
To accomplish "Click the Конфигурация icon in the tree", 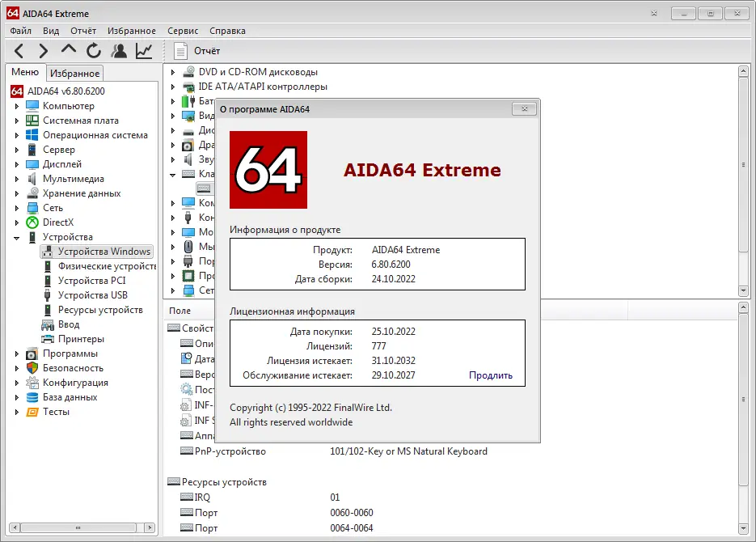I will [32, 383].
